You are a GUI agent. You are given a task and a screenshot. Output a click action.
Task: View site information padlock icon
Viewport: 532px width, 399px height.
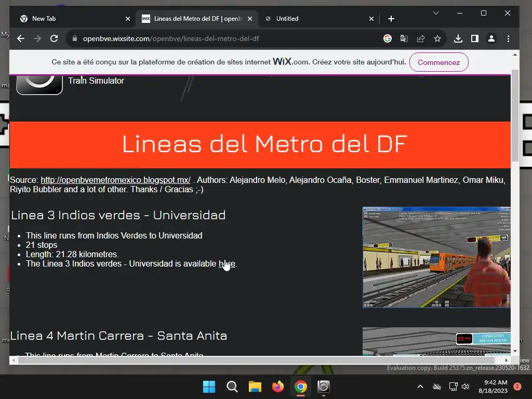coord(75,38)
